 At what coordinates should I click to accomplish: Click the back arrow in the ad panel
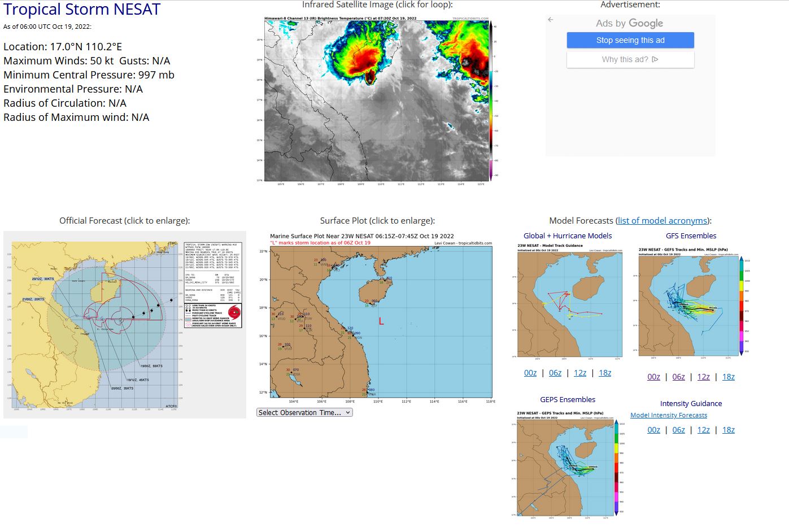[x=550, y=20]
